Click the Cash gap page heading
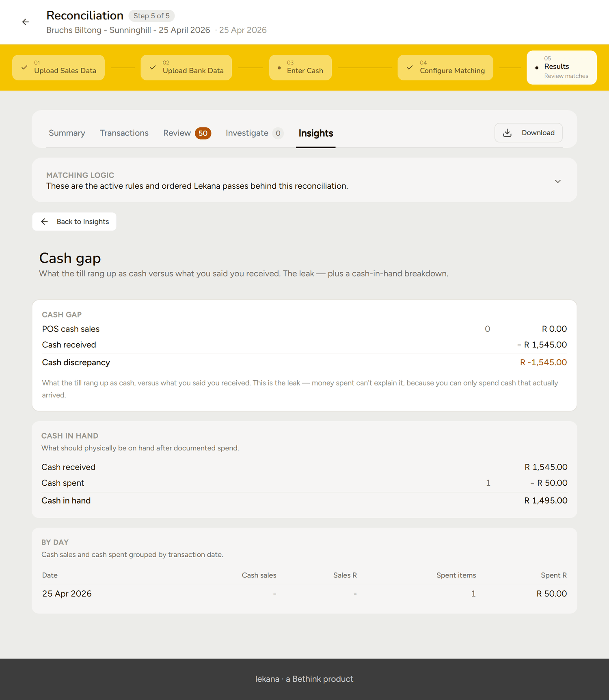This screenshot has width=609, height=700. pos(70,258)
